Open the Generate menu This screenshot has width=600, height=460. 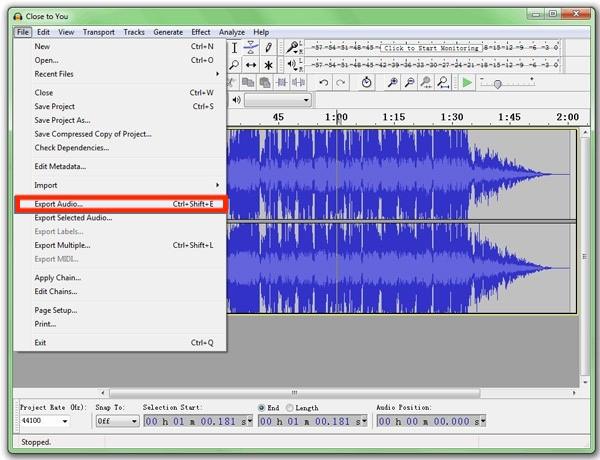point(168,32)
